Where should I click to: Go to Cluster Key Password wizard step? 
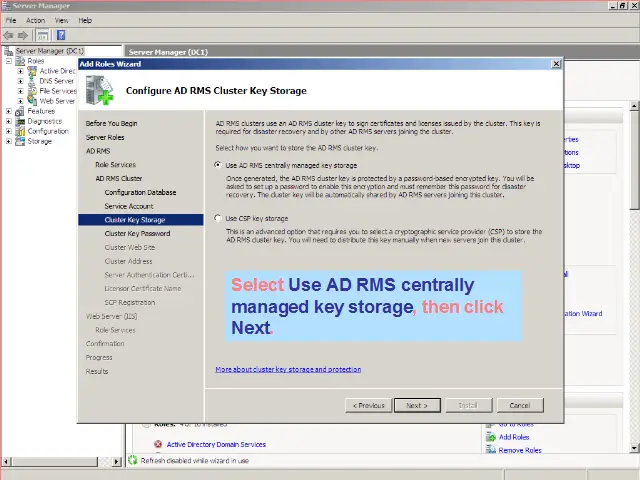click(x=137, y=233)
